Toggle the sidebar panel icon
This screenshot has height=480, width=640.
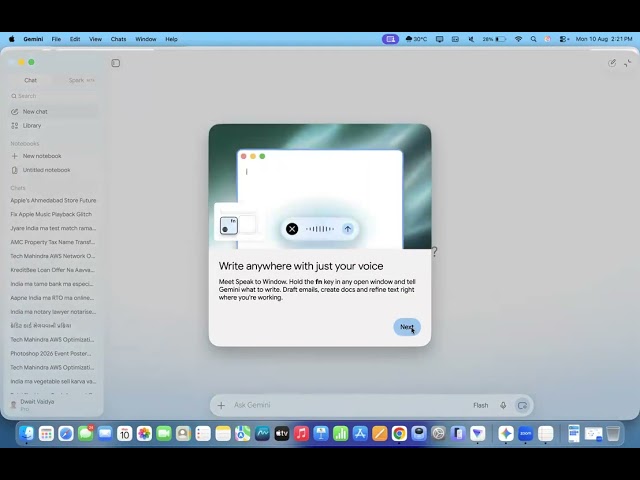coord(116,63)
